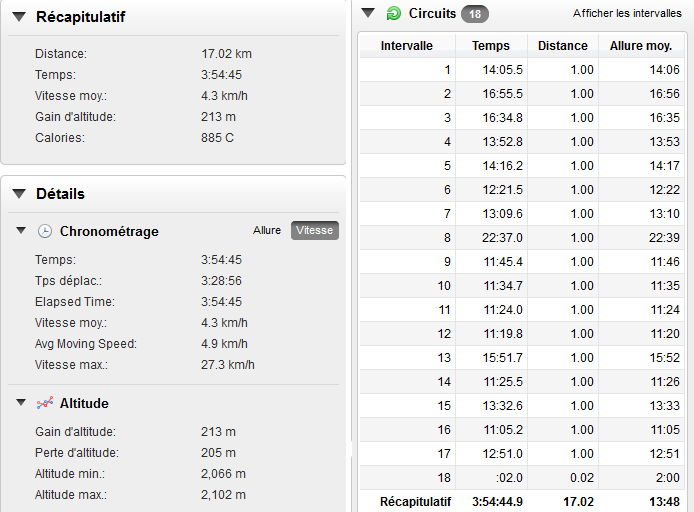Switch timing display to Allure
Image resolution: width=694 pixels, height=512 pixels.
[x=267, y=230]
